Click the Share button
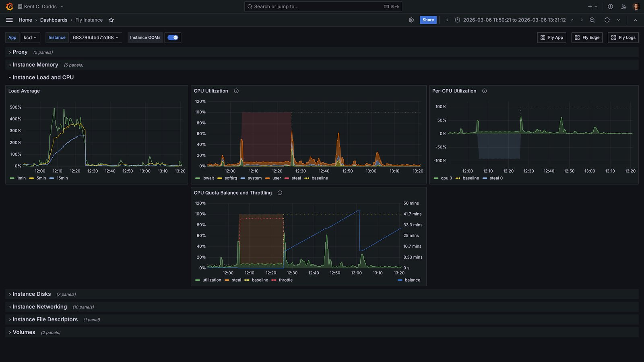 (428, 20)
